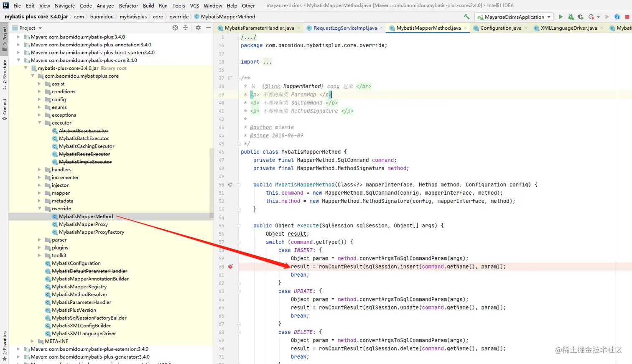Open the 2: Favorites side tool tab
The width and height of the screenshot is (632, 364).
pos(4,346)
